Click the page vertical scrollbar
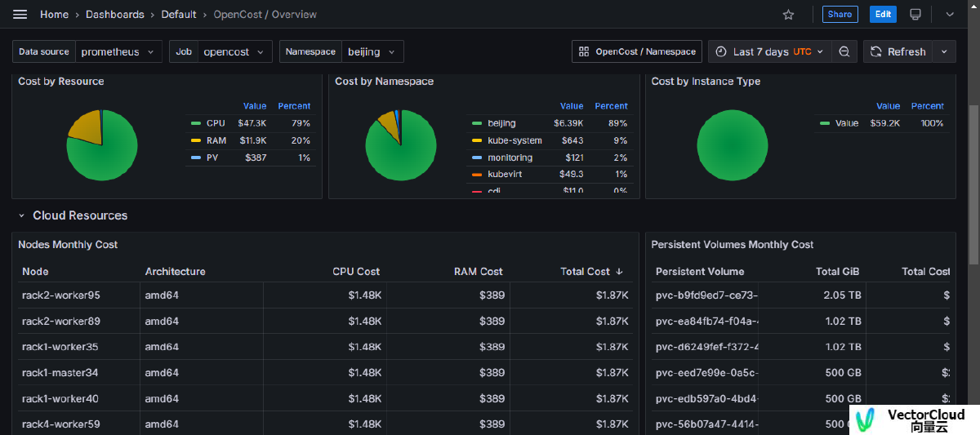 point(973,185)
